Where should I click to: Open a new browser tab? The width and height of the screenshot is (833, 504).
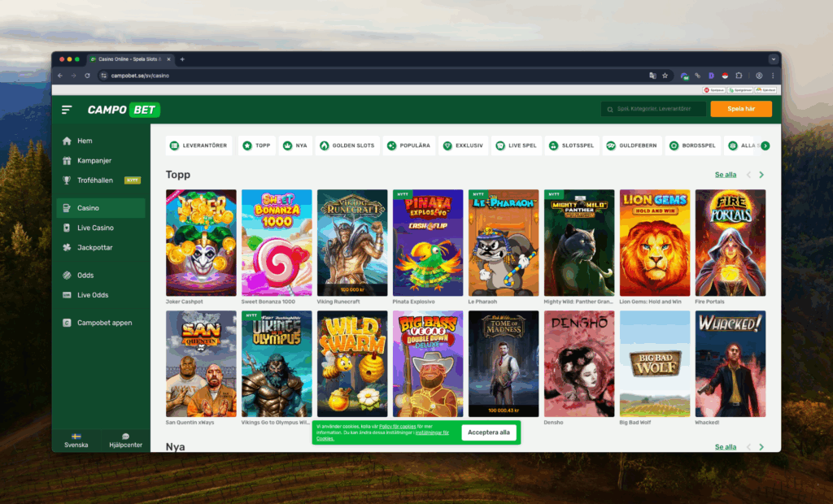coord(182,59)
